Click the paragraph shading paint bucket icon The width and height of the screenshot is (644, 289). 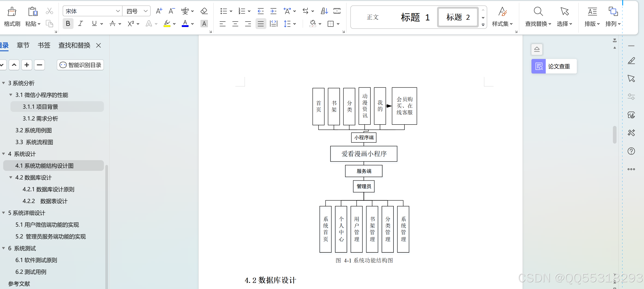point(312,24)
